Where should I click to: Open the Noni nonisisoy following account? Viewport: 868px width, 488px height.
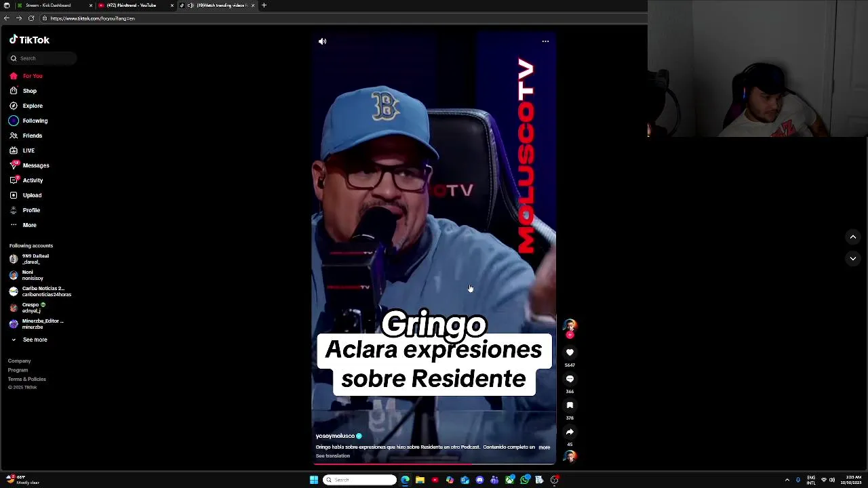click(27, 275)
